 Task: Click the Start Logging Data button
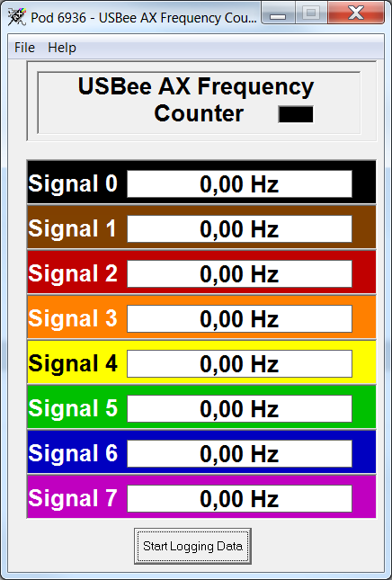click(x=192, y=546)
